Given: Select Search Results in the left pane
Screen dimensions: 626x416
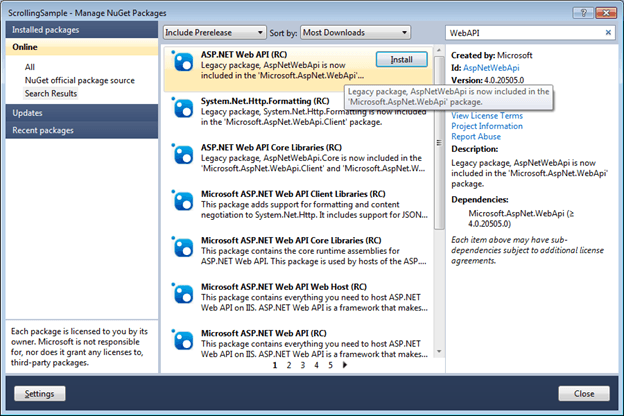Looking at the screenshot, I should pos(51,93).
